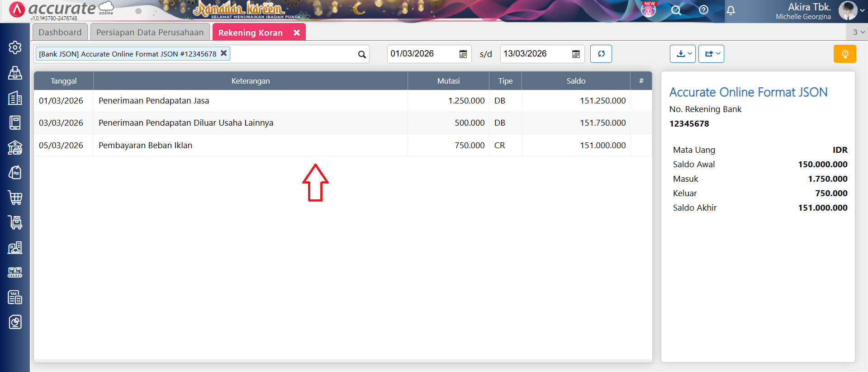Open the help question mark icon
This screenshot has width=868, height=372.
pyautogui.click(x=703, y=10)
